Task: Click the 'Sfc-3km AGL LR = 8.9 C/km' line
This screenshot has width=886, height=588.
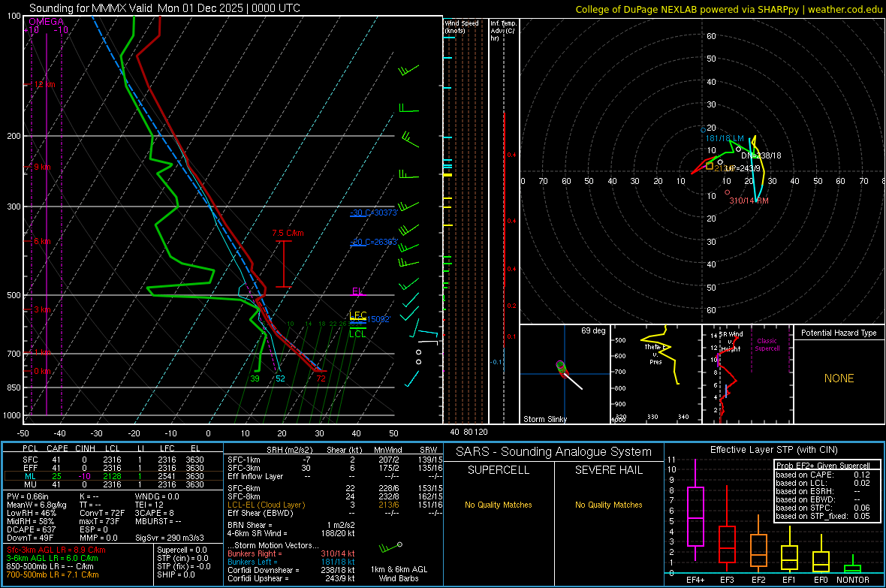Action: (56, 550)
